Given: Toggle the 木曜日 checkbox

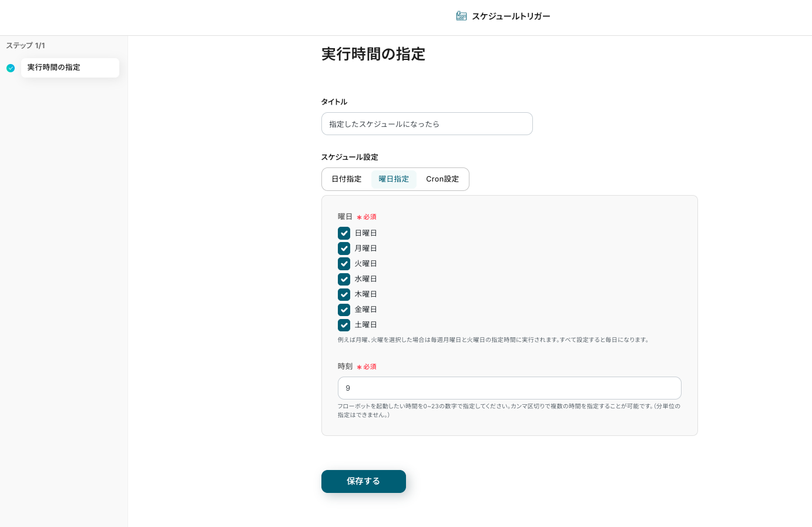Looking at the screenshot, I should tap(344, 294).
